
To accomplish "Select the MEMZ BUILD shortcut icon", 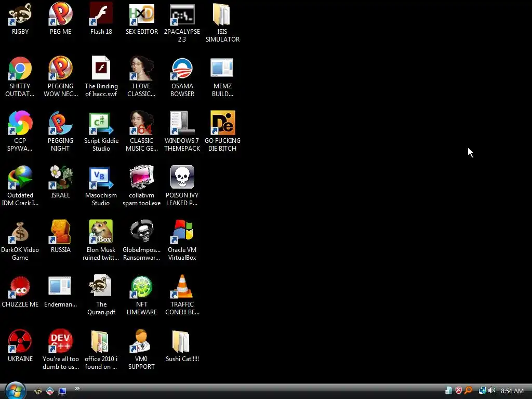I will (x=222, y=68).
